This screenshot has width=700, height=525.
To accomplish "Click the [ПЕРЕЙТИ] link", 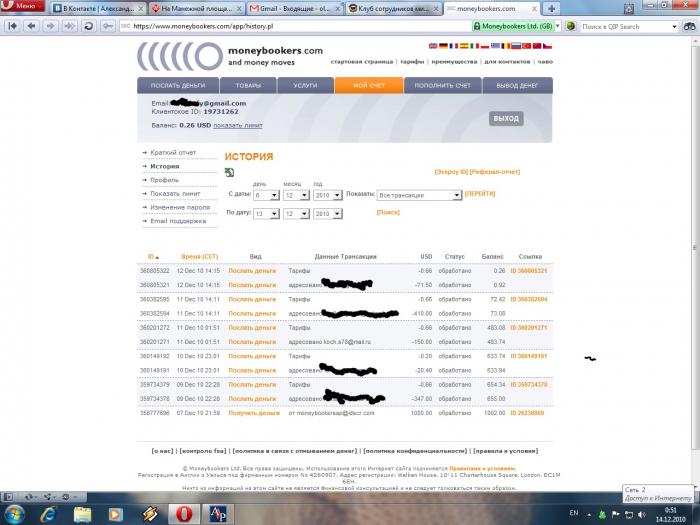I will (x=480, y=194).
